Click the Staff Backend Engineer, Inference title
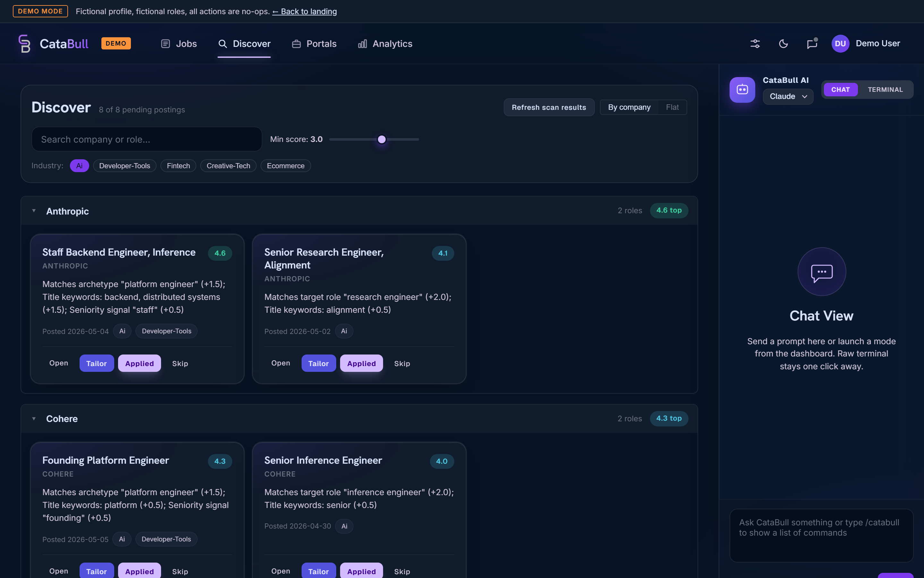 pyautogui.click(x=119, y=252)
